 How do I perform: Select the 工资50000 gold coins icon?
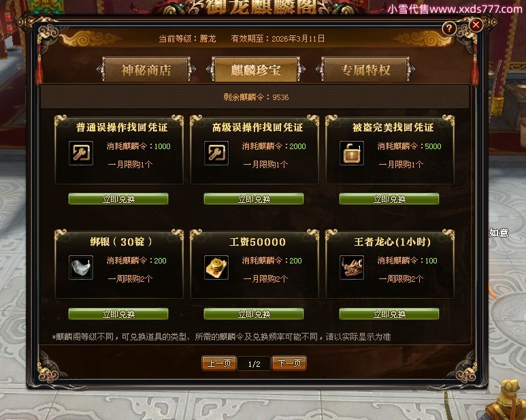pos(216,268)
